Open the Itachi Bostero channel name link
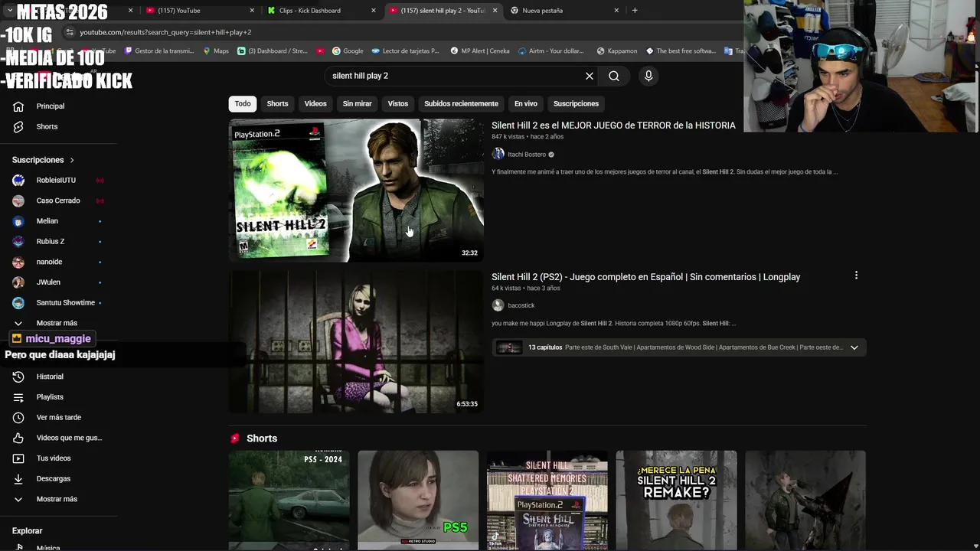 pyautogui.click(x=527, y=155)
